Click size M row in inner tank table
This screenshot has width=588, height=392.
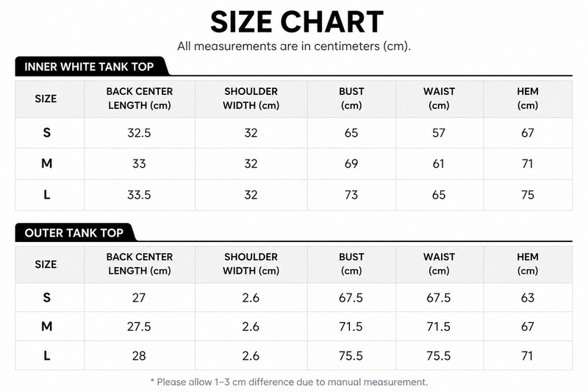pos(293,163)
